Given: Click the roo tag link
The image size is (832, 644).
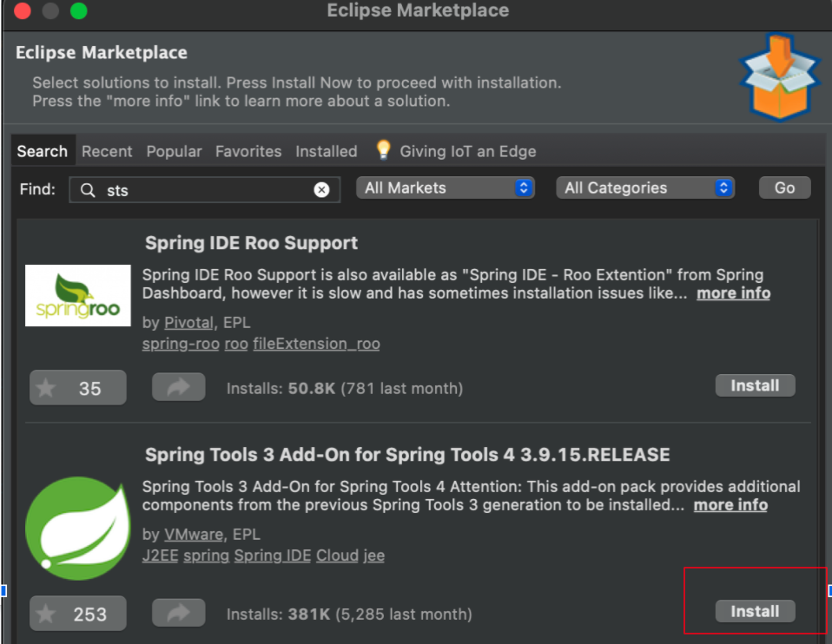Looking at the screenshot, I should pos(236,344).
